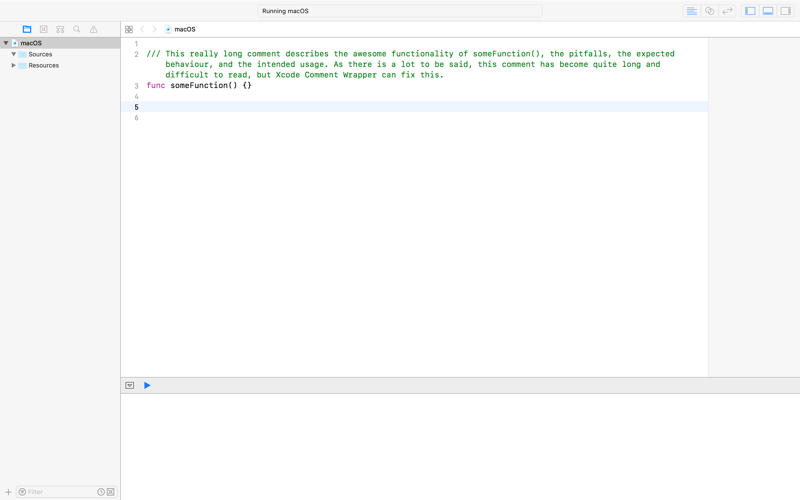
Task: Hide the console with the debug toggle
Action: 130,385
